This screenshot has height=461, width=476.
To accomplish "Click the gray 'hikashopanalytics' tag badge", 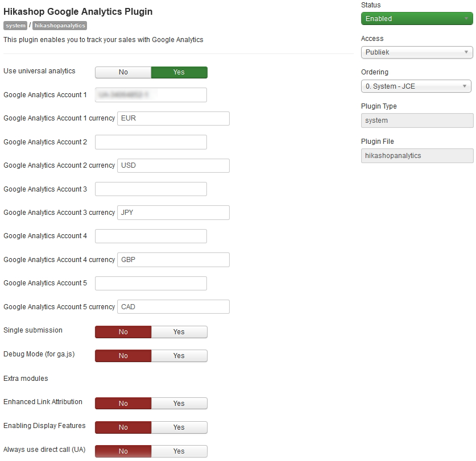I will [60, 26].
